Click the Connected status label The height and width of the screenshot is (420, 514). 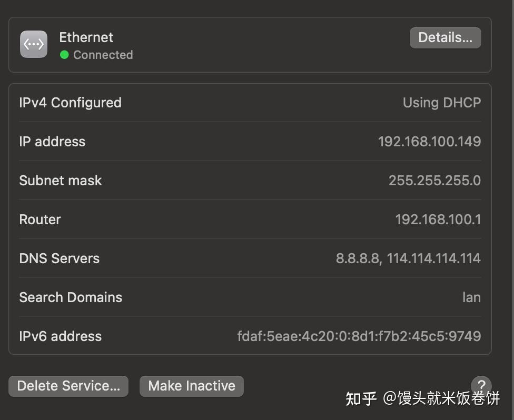pyautogui.click(x=103, y=55)
